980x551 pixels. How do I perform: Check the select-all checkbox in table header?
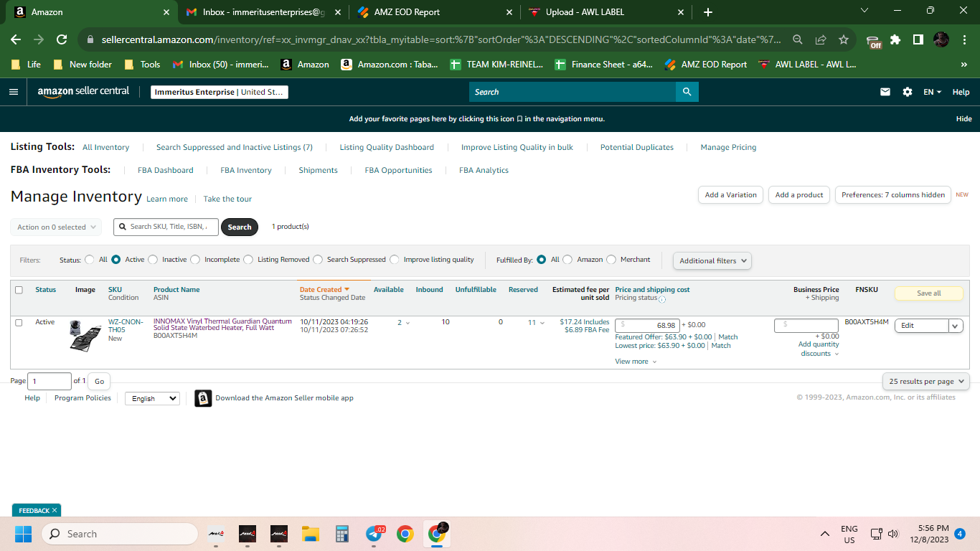point(19,290)
